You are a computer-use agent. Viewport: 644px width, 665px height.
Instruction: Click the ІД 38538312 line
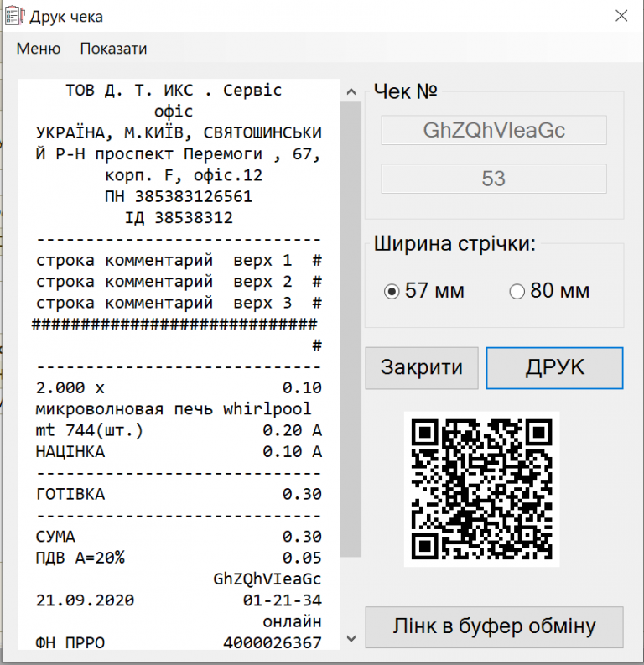(x=179, y=217)
